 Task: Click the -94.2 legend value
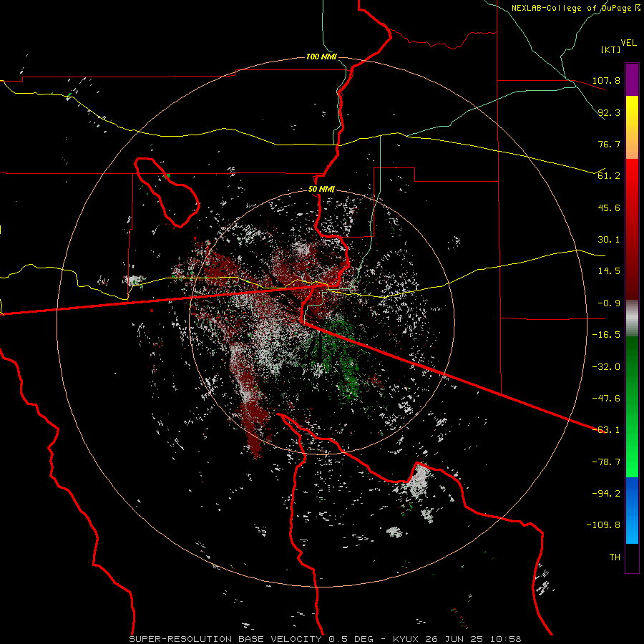pos(606,494)
